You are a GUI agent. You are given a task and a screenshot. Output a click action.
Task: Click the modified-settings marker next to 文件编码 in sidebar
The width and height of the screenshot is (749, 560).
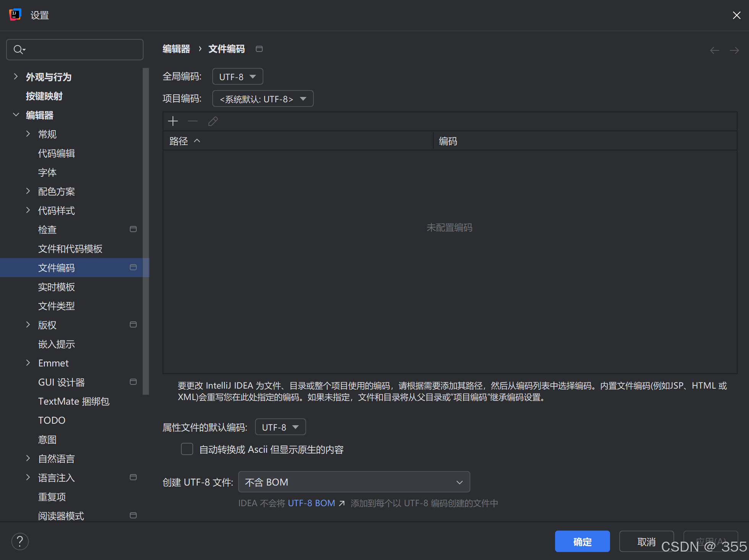[x=133, y=267]
